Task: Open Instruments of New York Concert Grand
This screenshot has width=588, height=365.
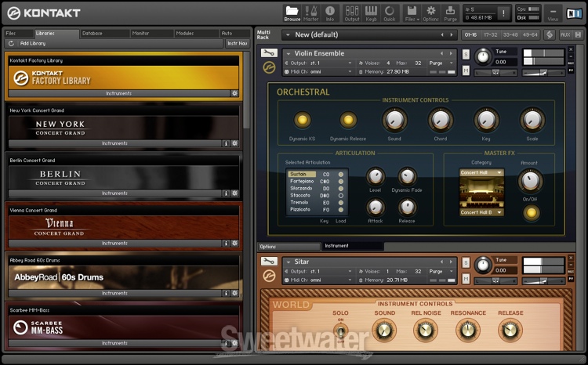Action: coord(114,143)
